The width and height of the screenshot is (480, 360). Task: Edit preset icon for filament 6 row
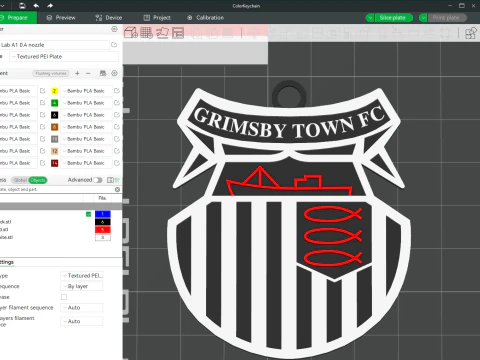pos(117,115)
